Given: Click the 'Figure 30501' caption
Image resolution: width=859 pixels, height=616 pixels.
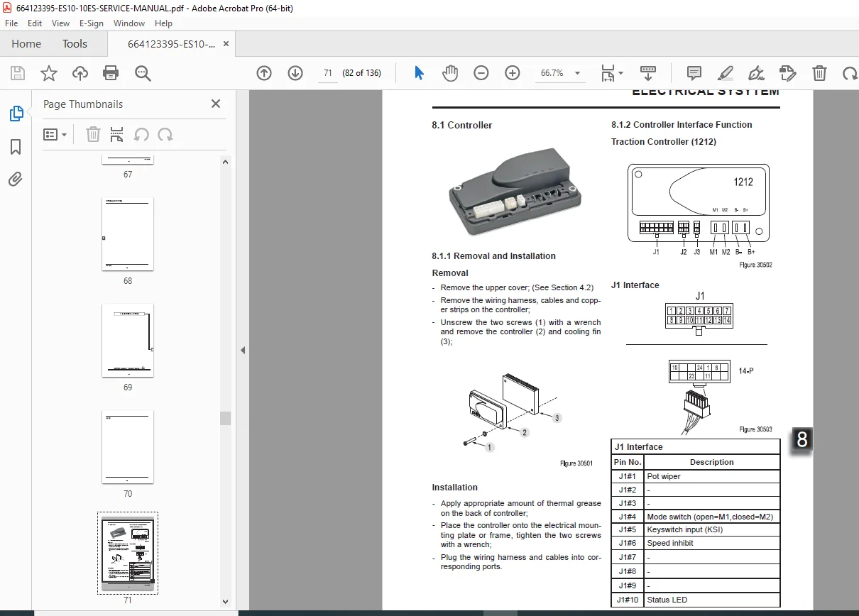Looking at the screenshot, I should click(576, 463).
